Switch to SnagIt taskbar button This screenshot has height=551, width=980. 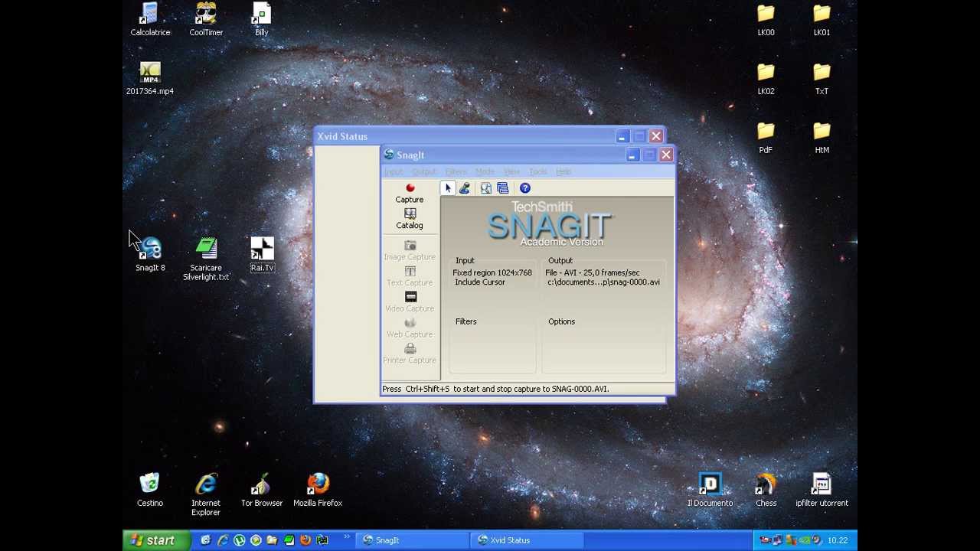pyautogui.click(x=413, y=540)
